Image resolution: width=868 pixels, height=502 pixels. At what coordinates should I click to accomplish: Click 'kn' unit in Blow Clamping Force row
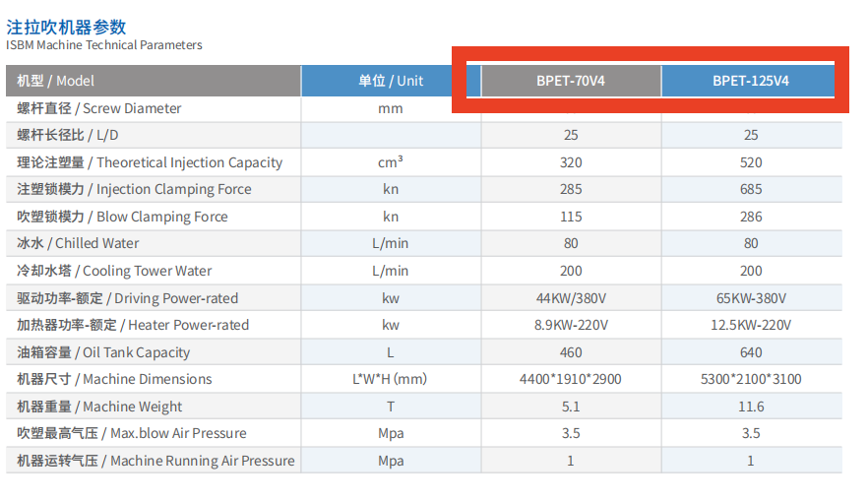[391, 217]
